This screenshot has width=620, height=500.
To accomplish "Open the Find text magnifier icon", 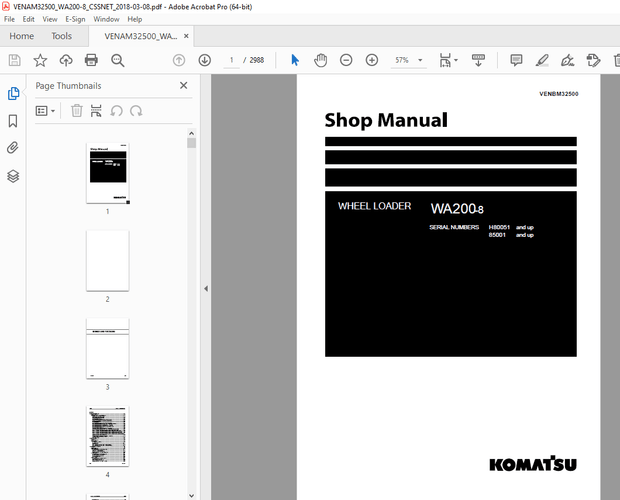I will 117,60.
